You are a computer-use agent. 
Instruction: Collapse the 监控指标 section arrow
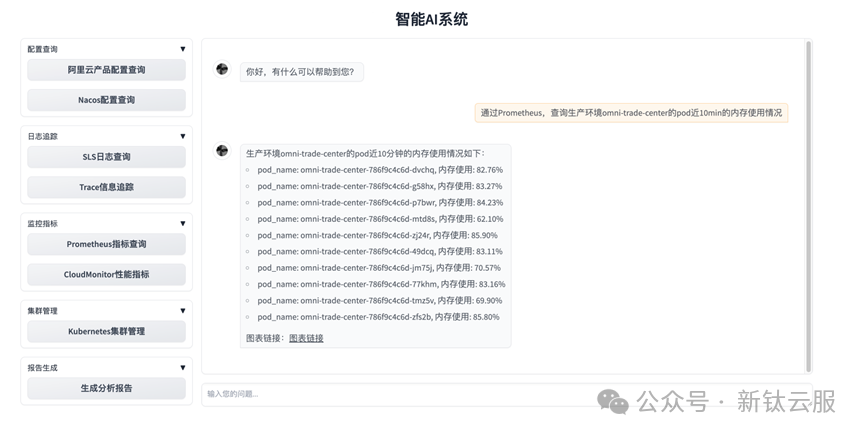[x=183, y=224]
